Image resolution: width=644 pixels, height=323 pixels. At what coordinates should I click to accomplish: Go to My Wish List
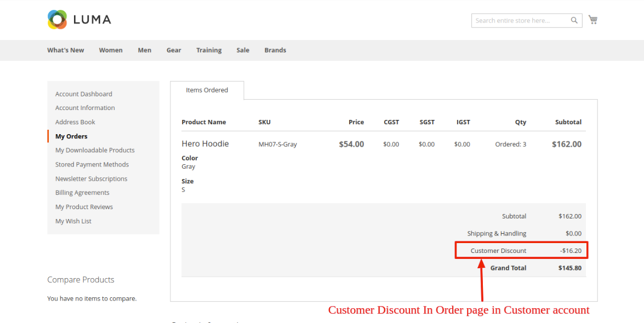coord(73,221)
